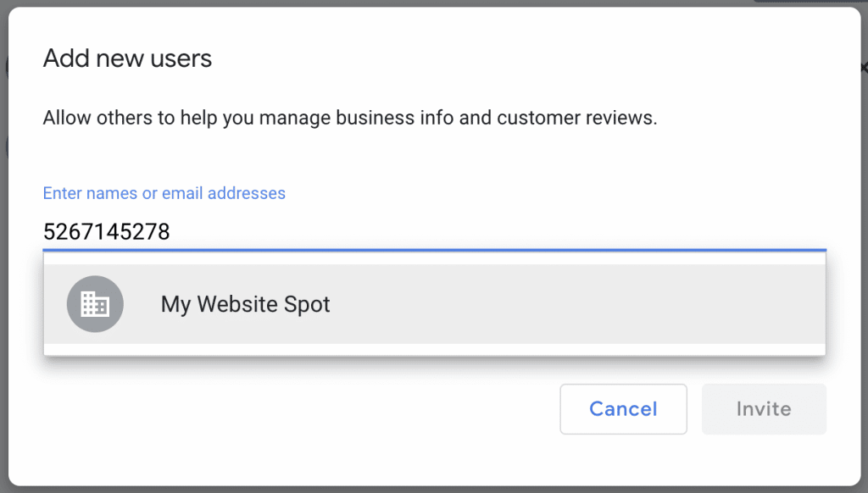The image size is (868, 493).
Task: Click the gray building icon beside My Website Spot
Action: (x=95, y=304)
